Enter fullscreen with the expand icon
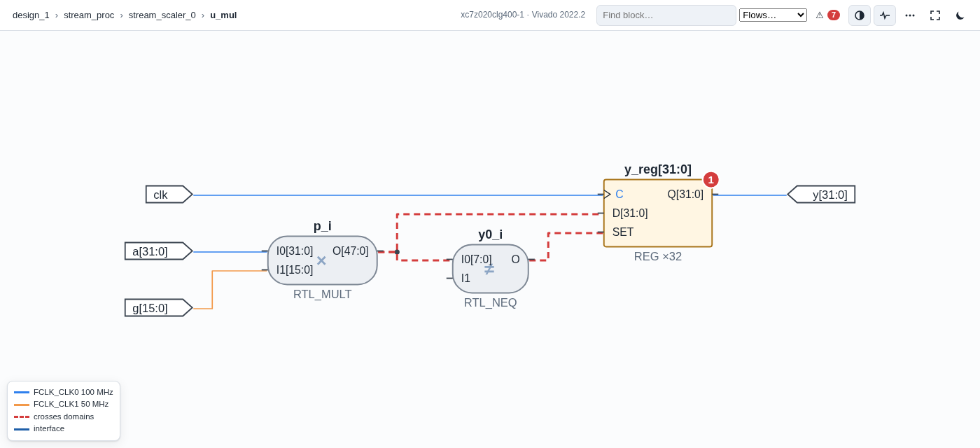 [935, 15]
